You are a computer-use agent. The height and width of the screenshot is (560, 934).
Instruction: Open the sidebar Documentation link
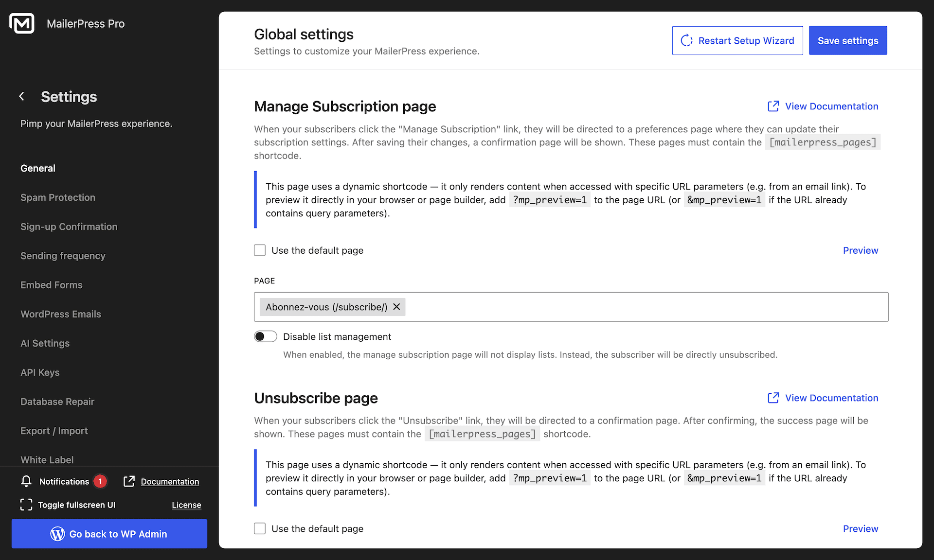(x=170, y=481)
